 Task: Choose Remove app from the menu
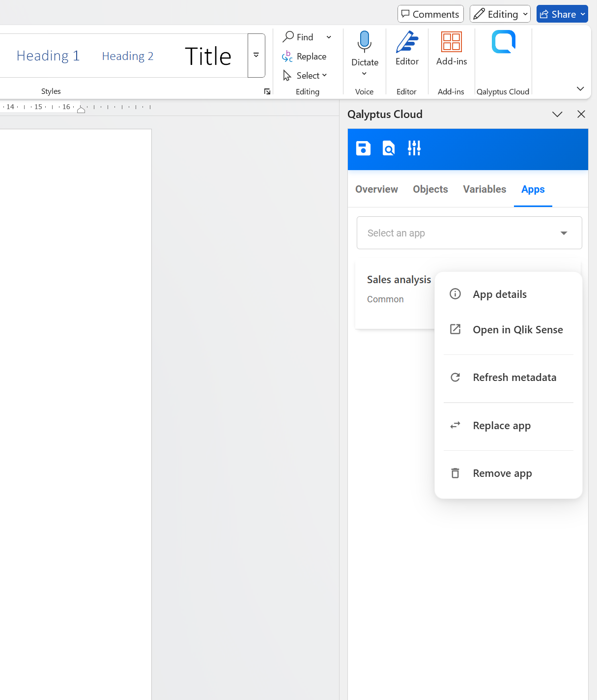click(502, 473)
